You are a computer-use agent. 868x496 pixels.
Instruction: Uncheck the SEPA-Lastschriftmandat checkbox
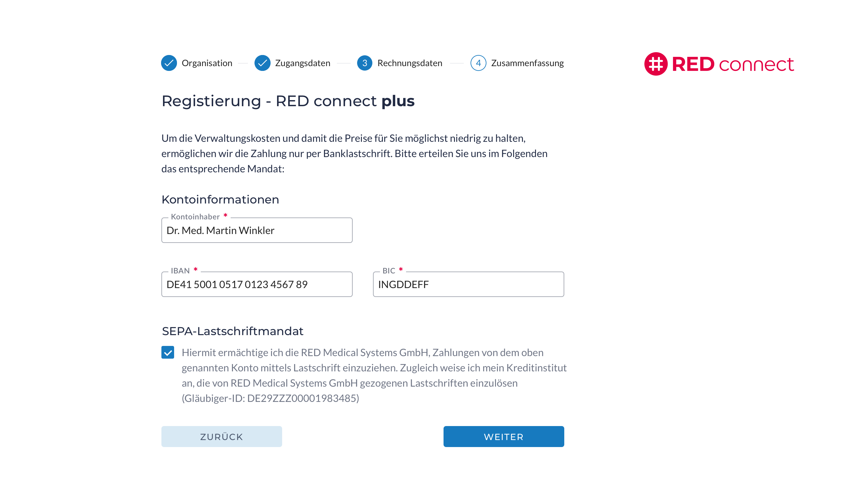(168, 352)
